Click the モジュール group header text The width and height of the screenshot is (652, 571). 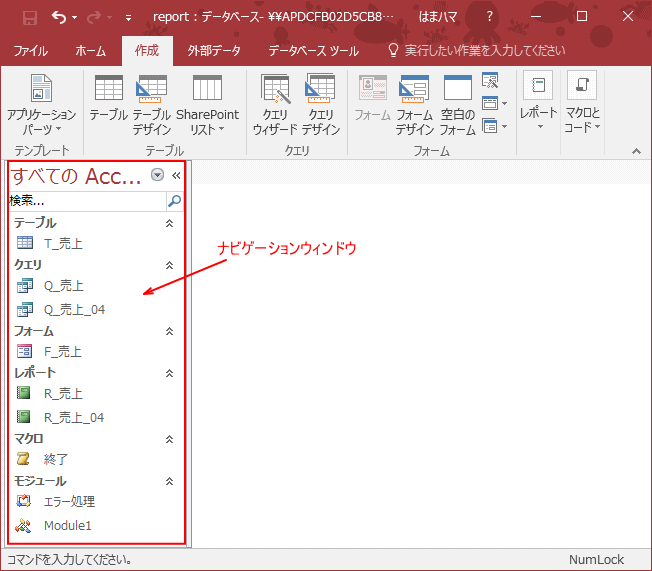tap(40, 481)
